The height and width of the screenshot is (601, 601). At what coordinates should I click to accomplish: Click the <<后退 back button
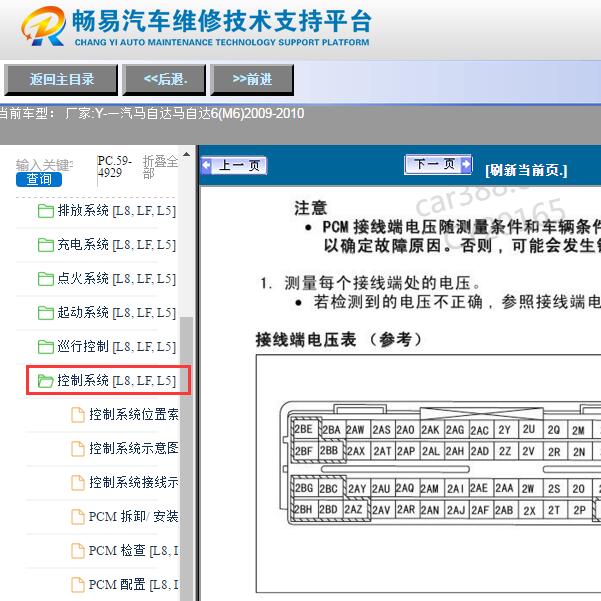(x=164, y=80)
